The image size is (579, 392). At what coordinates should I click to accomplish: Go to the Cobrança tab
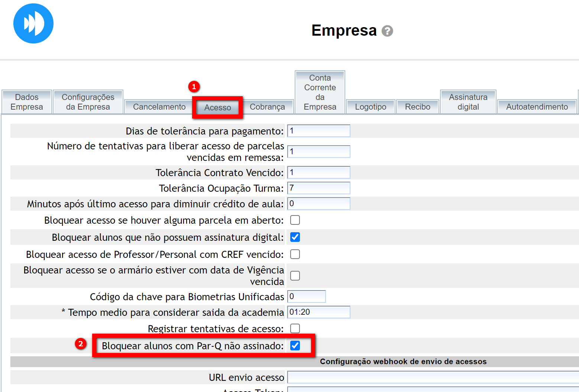click(267, 107)
